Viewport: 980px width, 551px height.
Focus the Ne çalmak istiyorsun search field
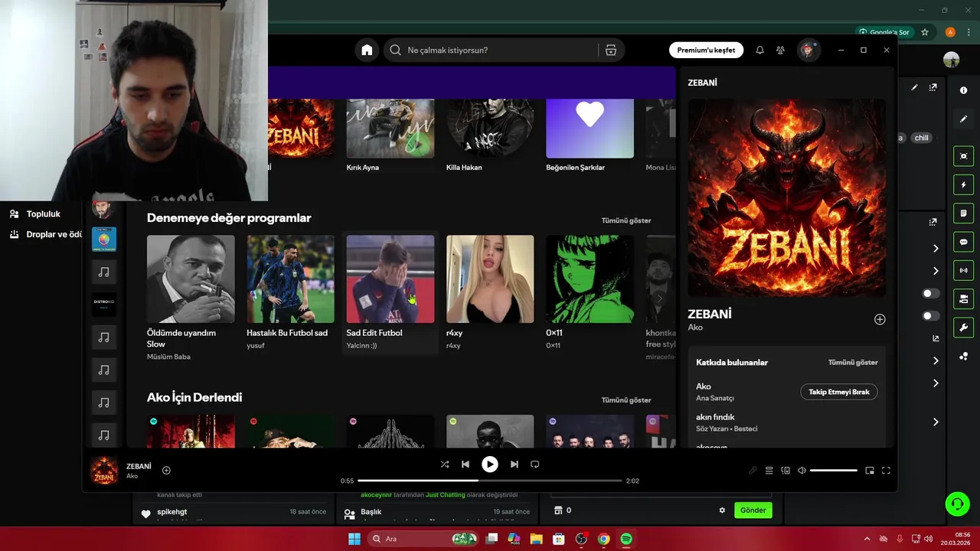click(x=490, y=50)
